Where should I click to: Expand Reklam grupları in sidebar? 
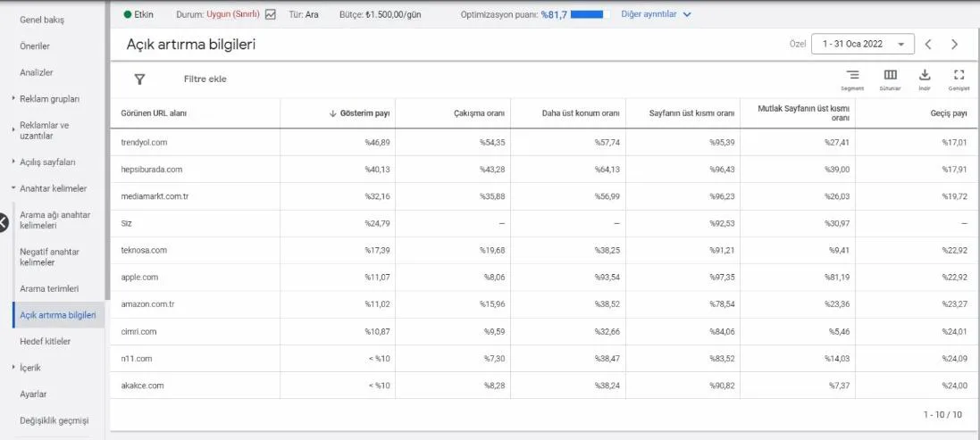(x=13, y=98)
